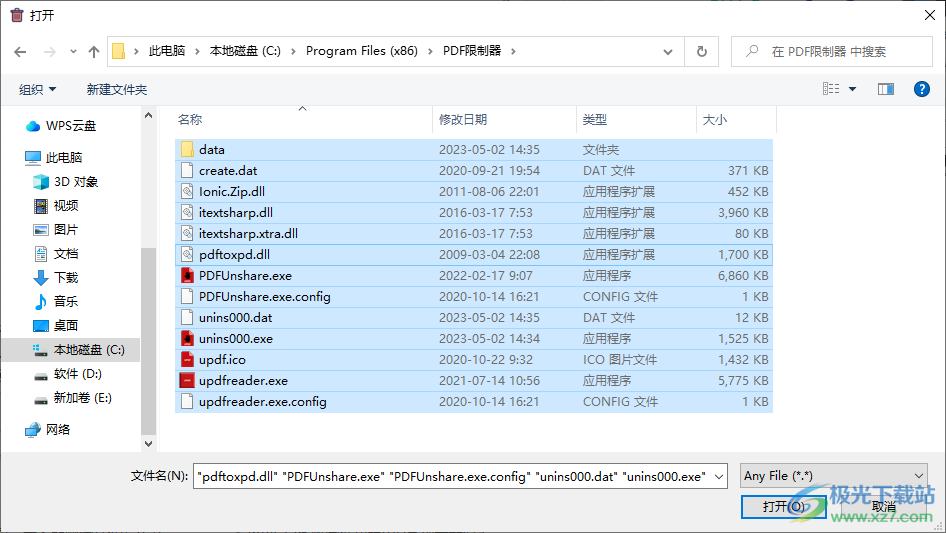Click sidebar scrollbar up arrow
The height and width of the screenshot is (533, 946).
[x=148, y=115]
